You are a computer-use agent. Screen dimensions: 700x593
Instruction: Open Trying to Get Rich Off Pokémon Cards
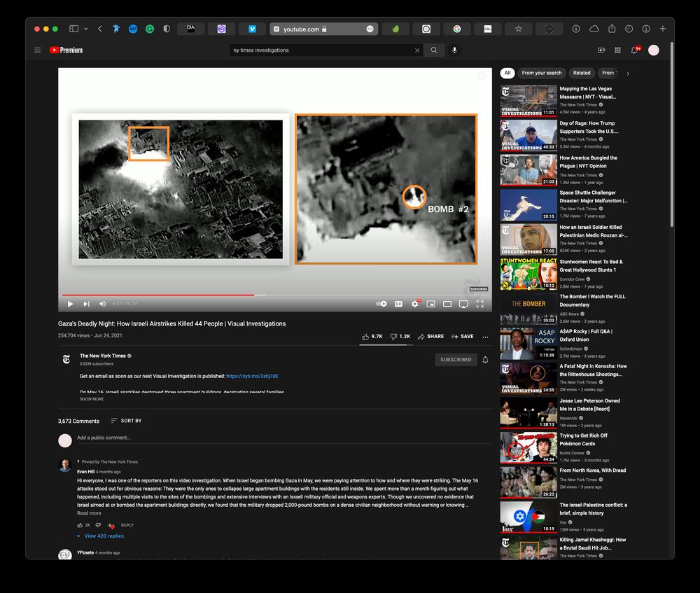(563, 447)
